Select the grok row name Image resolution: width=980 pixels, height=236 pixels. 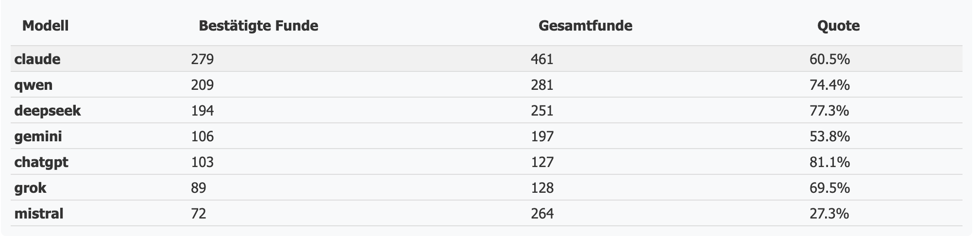pos(30,188)
